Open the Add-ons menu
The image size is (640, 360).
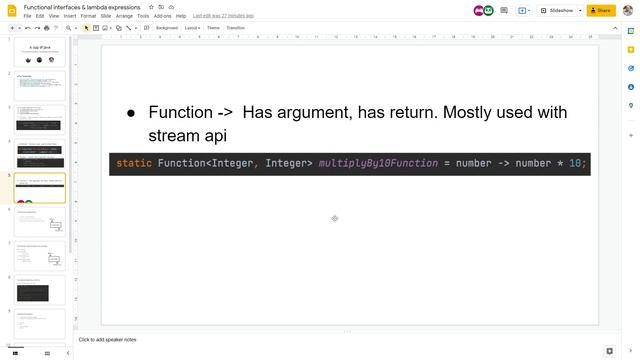(162, 16)
